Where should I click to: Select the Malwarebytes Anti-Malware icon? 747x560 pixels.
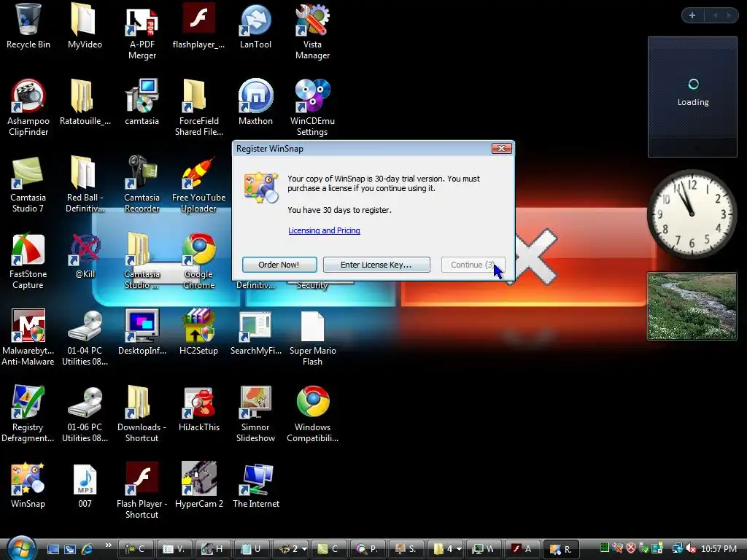28,326
